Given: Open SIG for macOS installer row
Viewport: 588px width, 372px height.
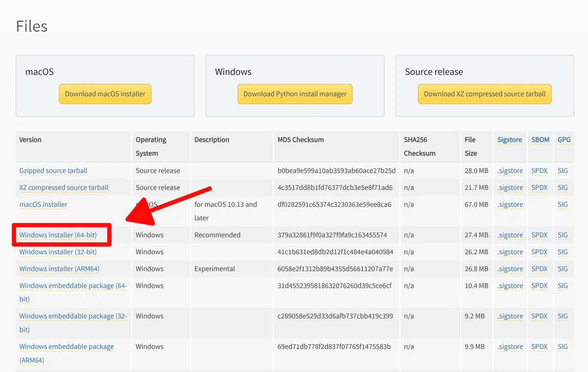Looking at the screenshot, I should pos(563,205).
